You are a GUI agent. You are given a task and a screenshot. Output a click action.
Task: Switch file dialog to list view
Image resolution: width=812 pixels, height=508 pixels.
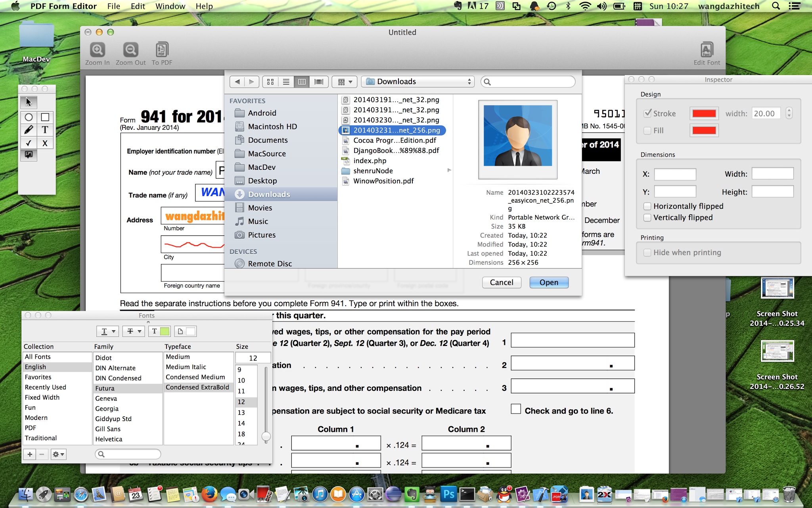click(286, 81)
